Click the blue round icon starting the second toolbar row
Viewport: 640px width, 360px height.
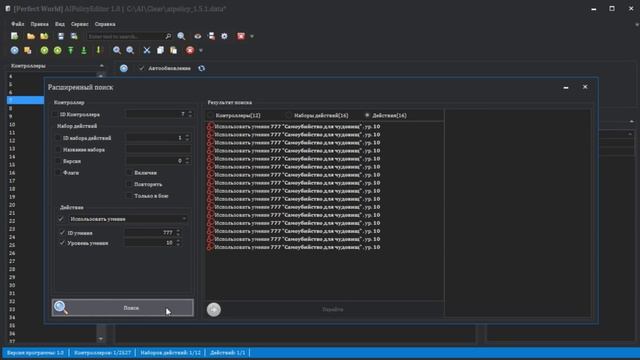[x=15, y=50]
